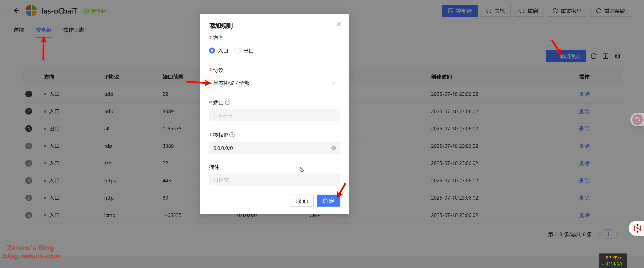Select the 入口 radio button

(x=212, y=51)
